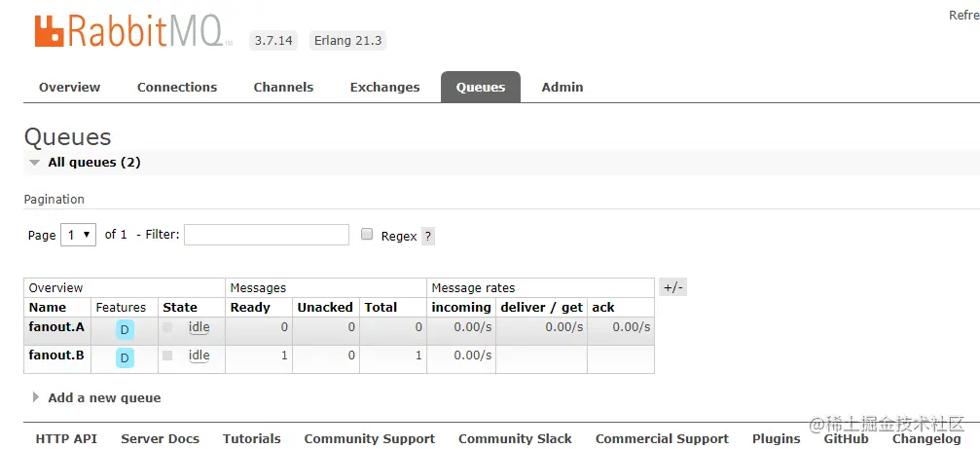Click the Ready count 1 for fanout.B
Image resolution: width=980 pixels, height=449 pixels.
284,355
